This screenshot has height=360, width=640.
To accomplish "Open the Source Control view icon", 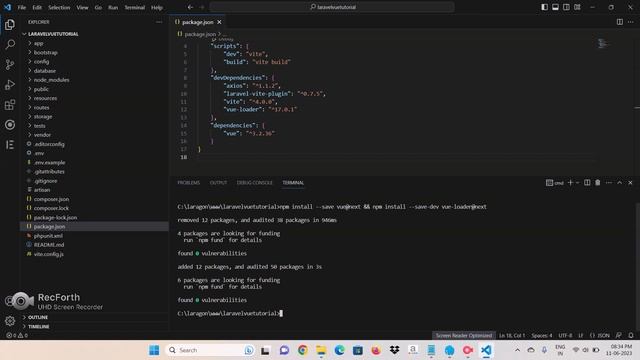I will [10, 64].
